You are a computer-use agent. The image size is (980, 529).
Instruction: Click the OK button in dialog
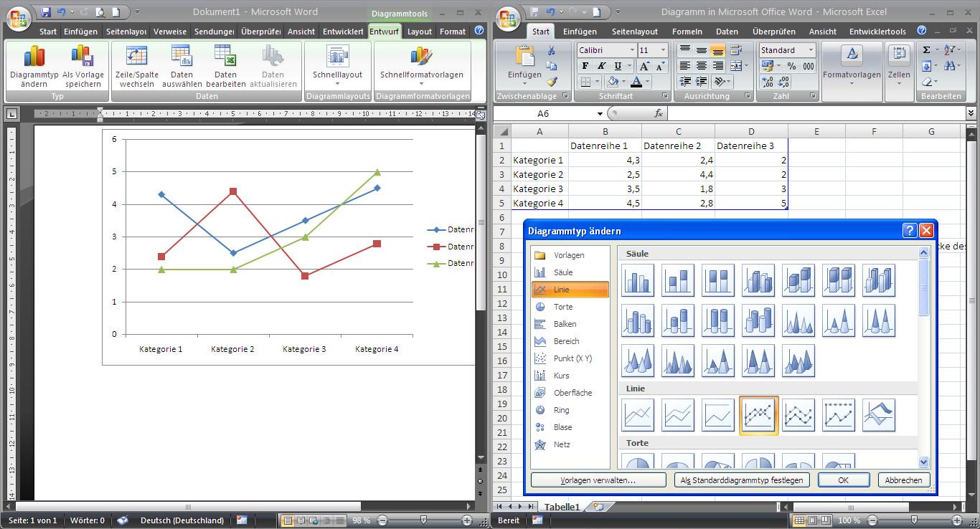coord(844,480)
